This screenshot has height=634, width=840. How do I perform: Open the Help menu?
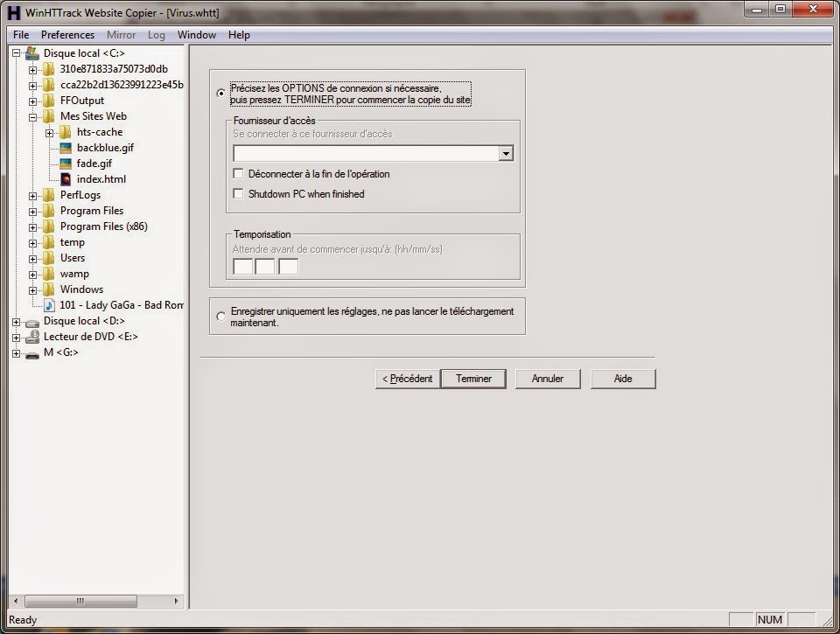pos(239,35)
